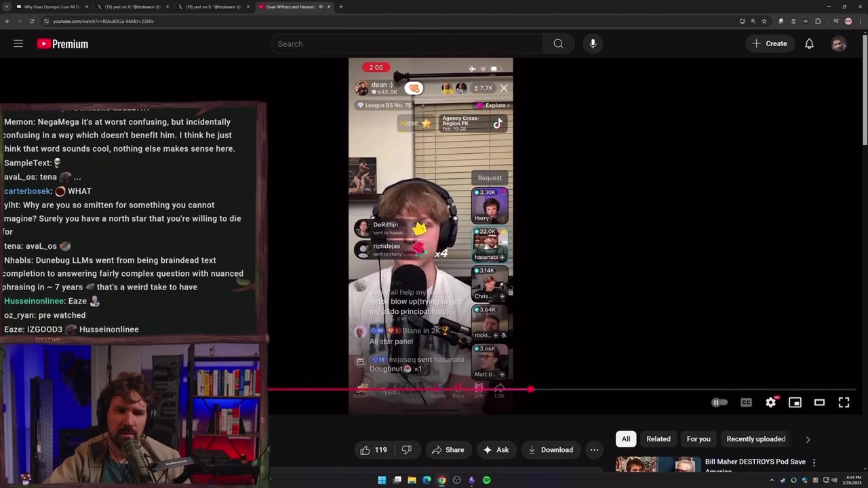Click the YouTube search magnifier button
Viewport: 868px width, 488px height.
[558, 43]
